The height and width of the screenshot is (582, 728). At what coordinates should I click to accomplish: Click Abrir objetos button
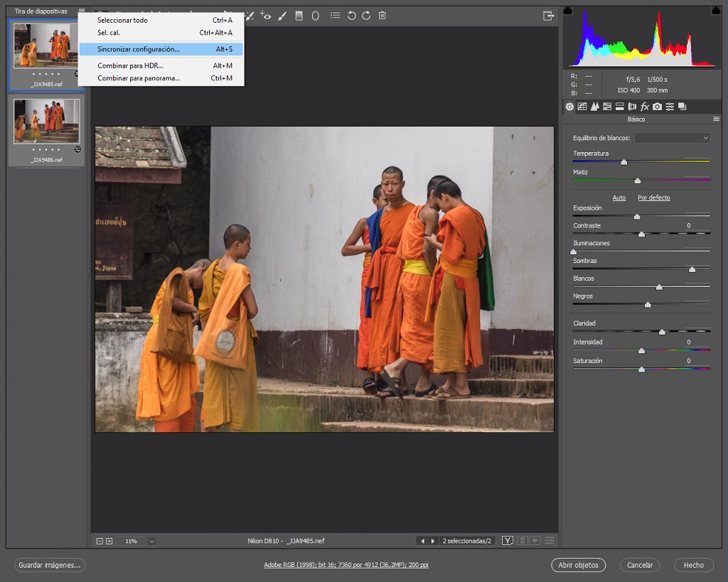tap(579, 565)
